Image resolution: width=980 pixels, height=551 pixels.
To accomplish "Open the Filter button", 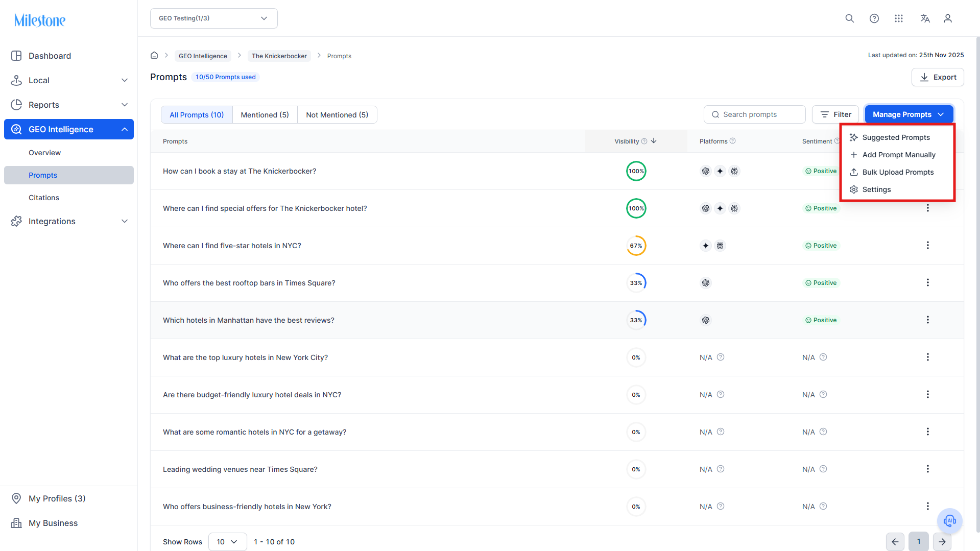I will 835,114.
